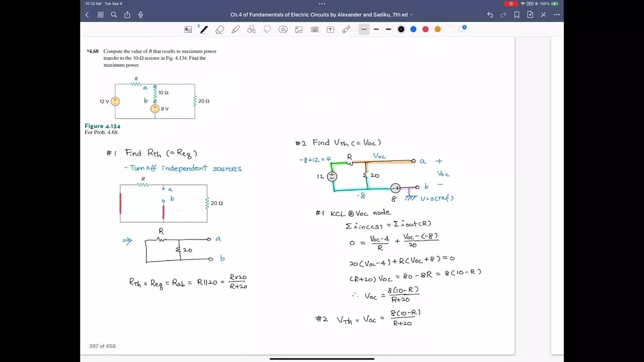Choose the medium pen stroke width

point(376,29)
